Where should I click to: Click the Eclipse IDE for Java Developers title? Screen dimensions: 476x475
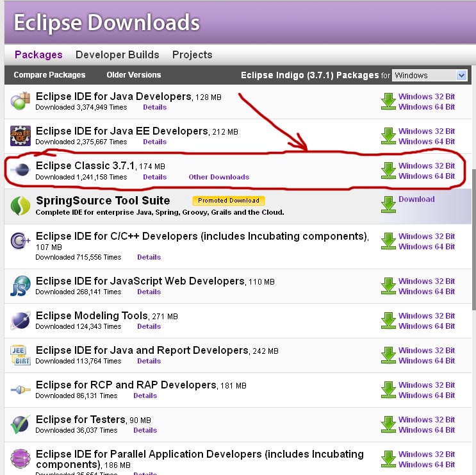[114, 96]
